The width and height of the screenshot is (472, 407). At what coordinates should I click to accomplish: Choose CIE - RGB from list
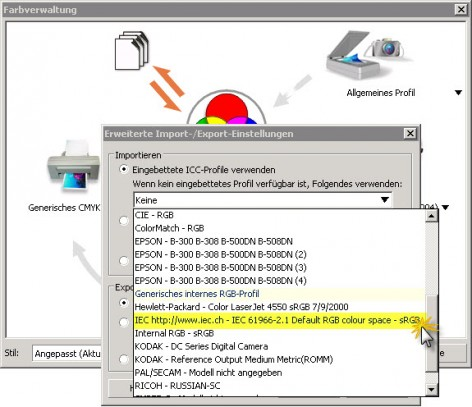click(279, 215)
